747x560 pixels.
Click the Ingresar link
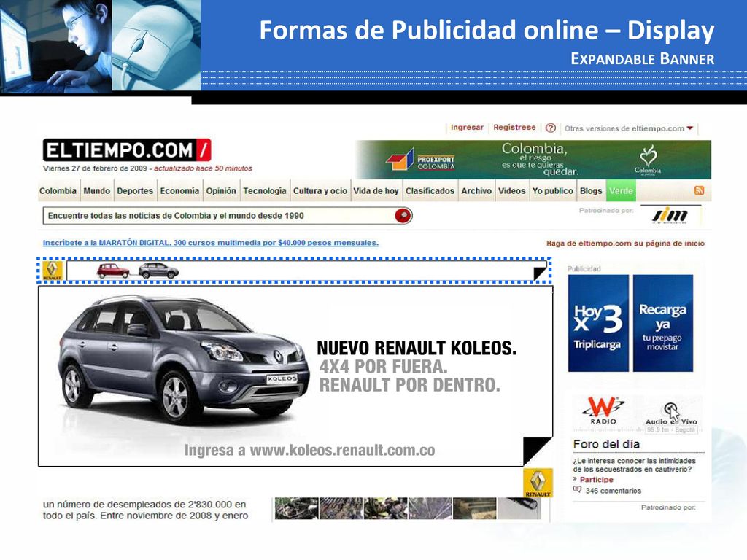(x=467, y=128)
